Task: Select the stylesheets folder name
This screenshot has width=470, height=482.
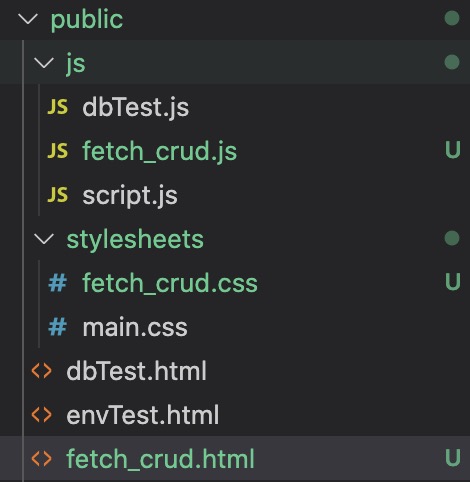Action: [x=135, y=239]
